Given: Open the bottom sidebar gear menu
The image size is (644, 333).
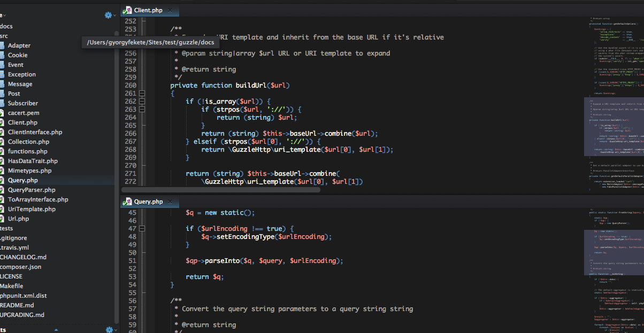Looking at the screenshot, I should pos(110,330).
